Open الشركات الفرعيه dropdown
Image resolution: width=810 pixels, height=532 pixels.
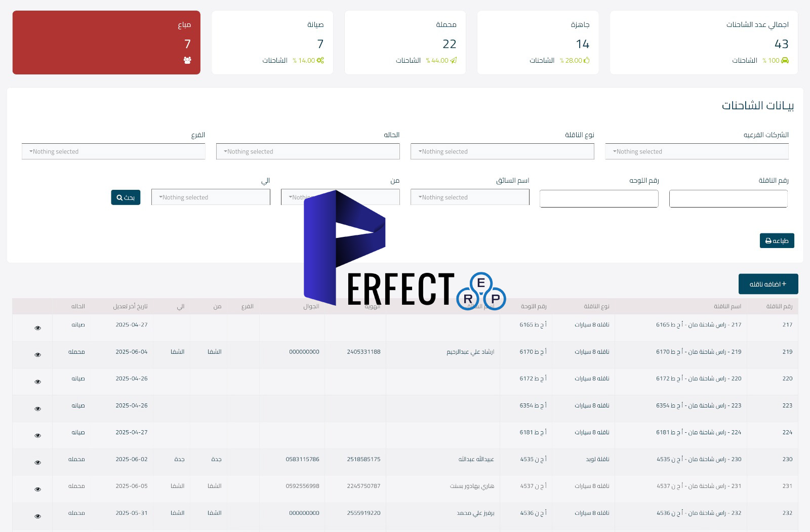point(697,151)
